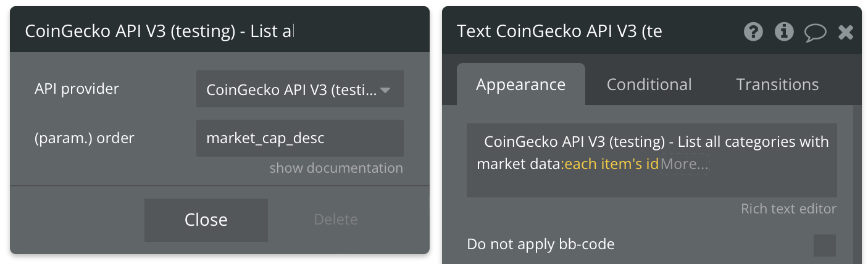868x264 pixels.
Task: Click the info circle icon
Action: click(x=784, y=31)
